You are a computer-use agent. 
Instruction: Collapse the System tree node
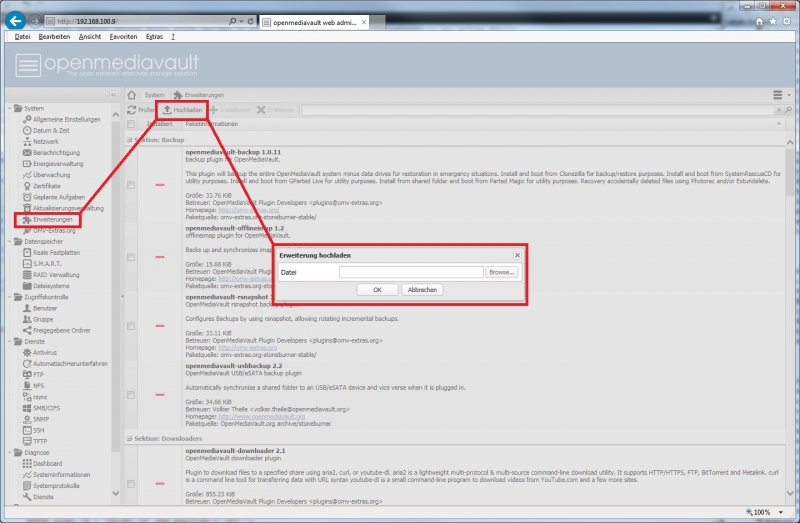pos(10,108)
